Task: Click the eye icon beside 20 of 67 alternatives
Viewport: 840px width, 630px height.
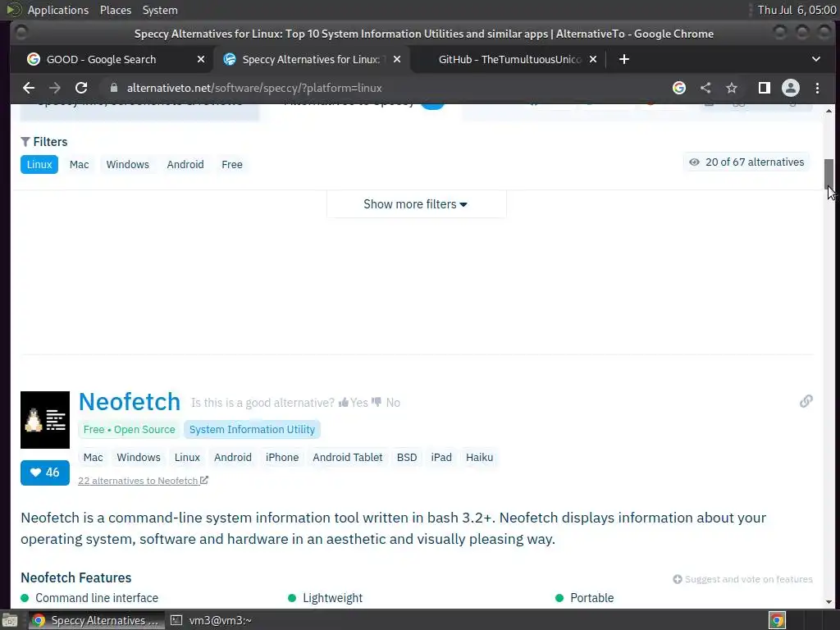Action: (694, 162)
